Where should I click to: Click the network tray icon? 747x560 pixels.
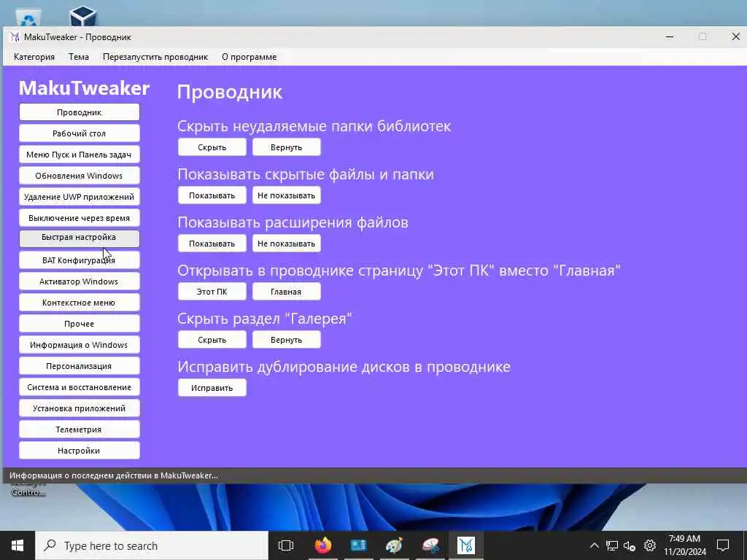click(612, 545)
